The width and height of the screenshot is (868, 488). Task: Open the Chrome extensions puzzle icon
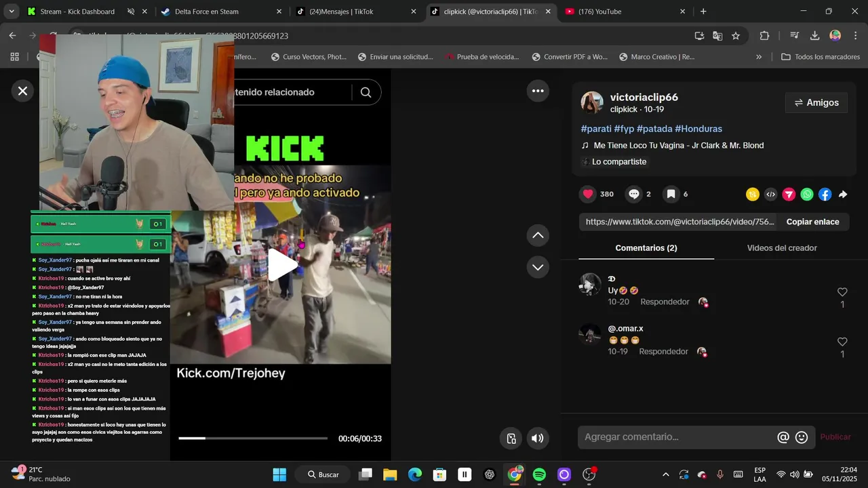764,36
